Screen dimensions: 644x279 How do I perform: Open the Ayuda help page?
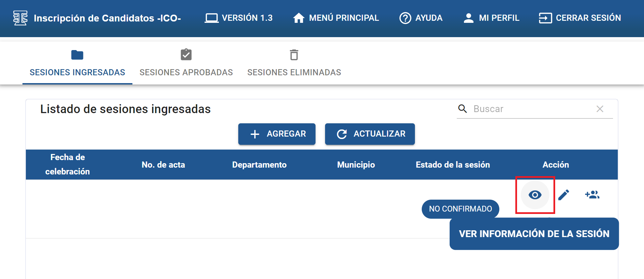(421, 18)
